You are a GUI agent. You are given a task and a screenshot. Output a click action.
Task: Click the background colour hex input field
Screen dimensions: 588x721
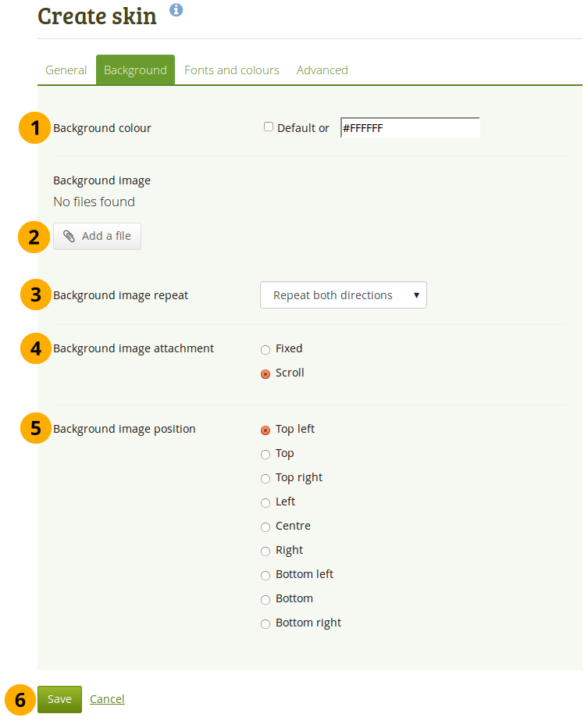(x=410, y=128)
